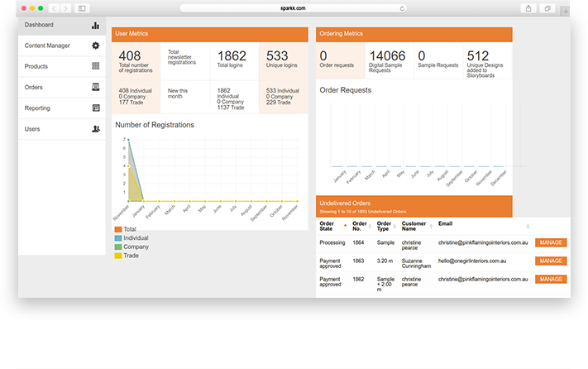Toggle the Total series in chart legend

[x=129, y=229]
